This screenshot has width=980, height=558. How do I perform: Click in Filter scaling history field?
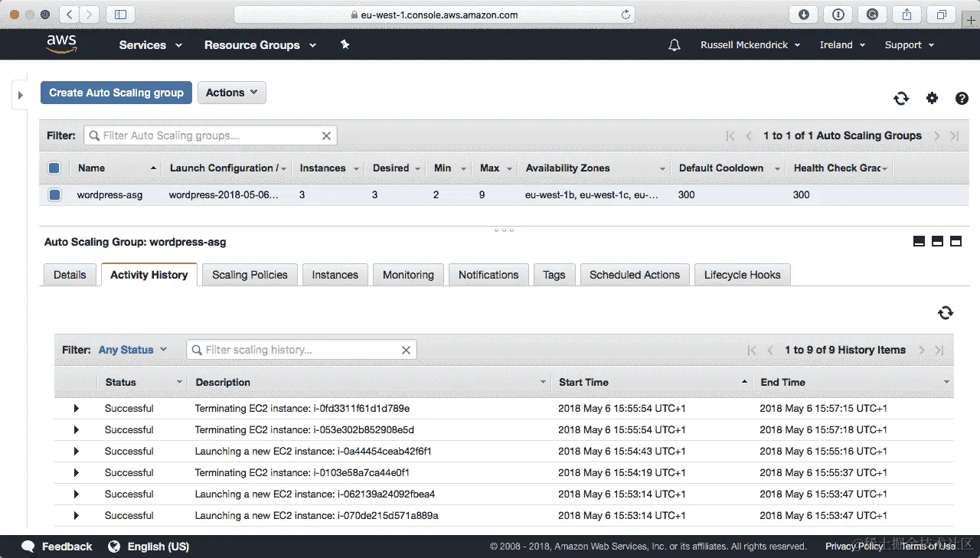(x=301, y=350)
